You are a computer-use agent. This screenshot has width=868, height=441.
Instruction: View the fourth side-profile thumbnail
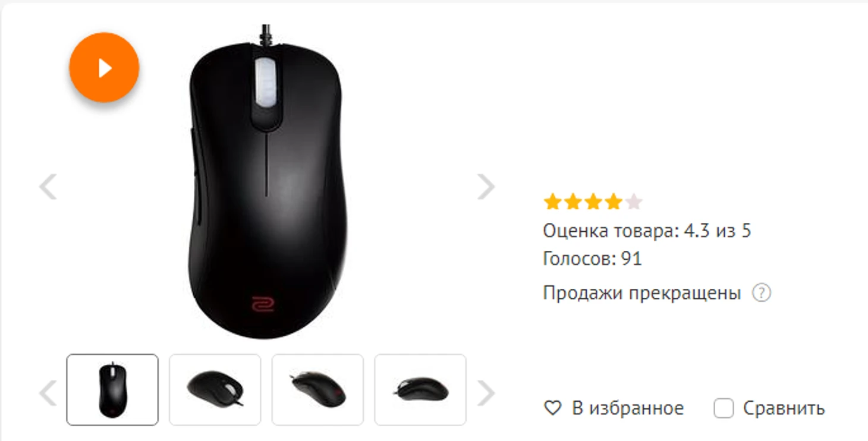pos(420,390)
